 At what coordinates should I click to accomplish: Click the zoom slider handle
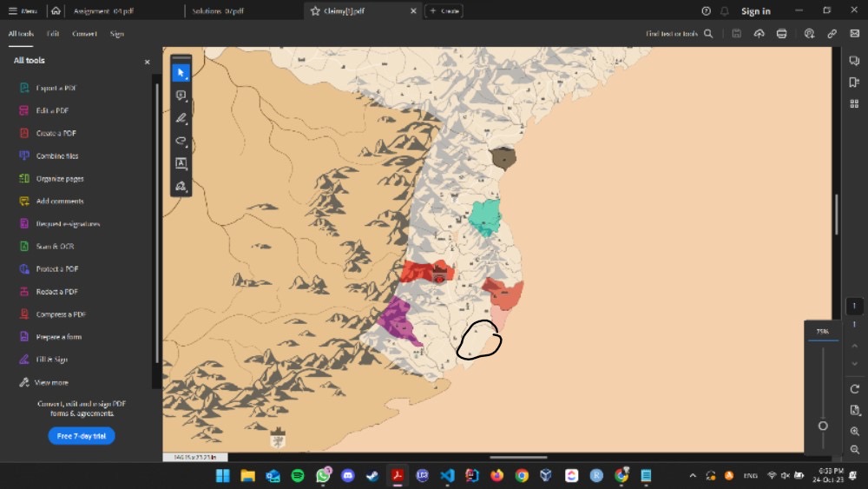(x=823, y=426)
